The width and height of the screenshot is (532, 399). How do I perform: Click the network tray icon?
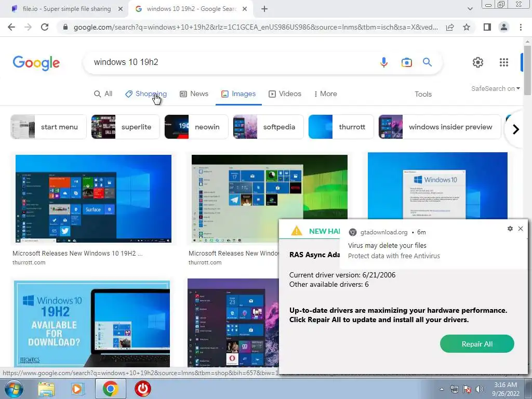454,390
